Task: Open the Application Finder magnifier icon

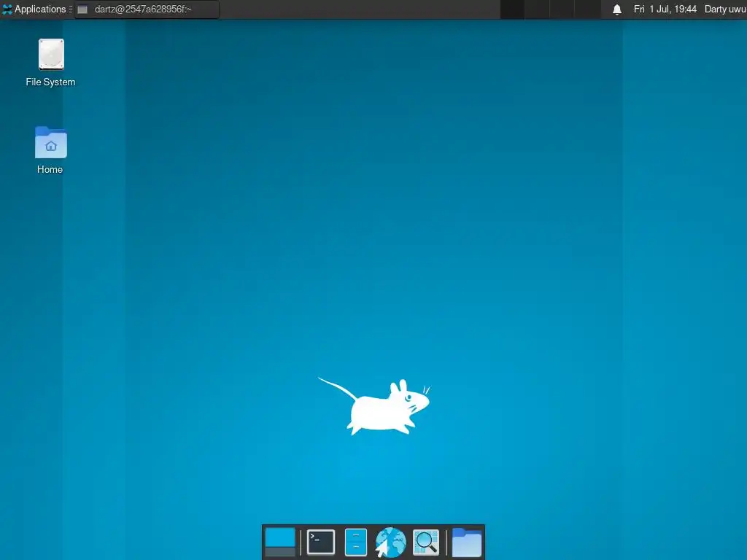Action: point(425,542)
